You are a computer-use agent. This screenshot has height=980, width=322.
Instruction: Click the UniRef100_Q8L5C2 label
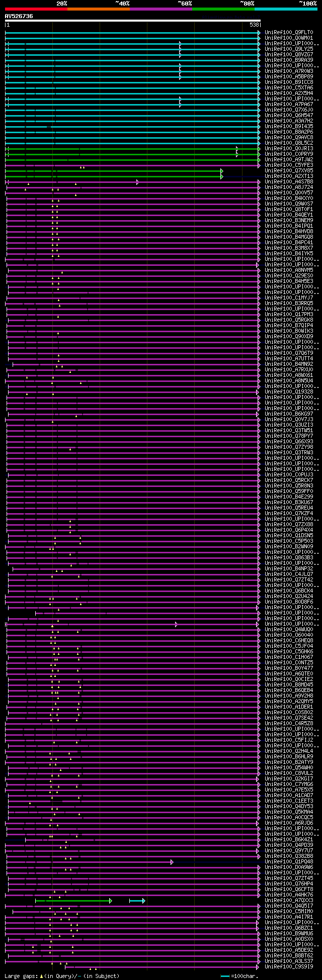[289, 143]
